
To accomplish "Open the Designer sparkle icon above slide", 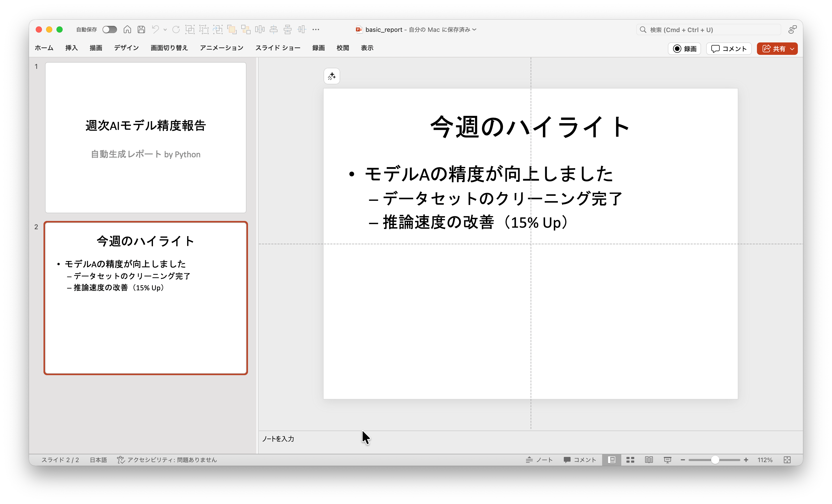I will 332,76.
